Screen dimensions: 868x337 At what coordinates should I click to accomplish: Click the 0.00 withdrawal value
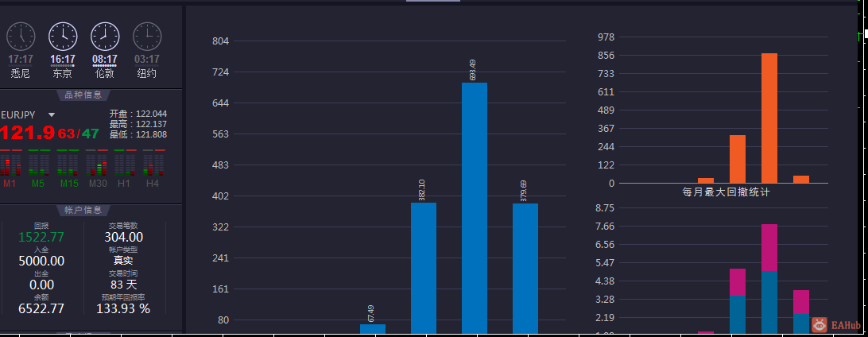[41, 285]
